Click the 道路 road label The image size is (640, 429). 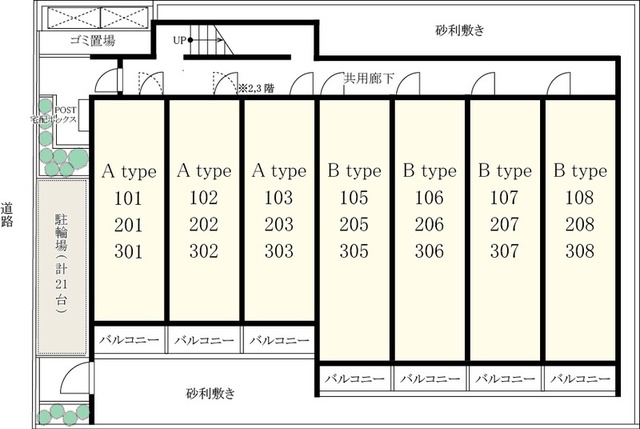[x=7, y=215]
